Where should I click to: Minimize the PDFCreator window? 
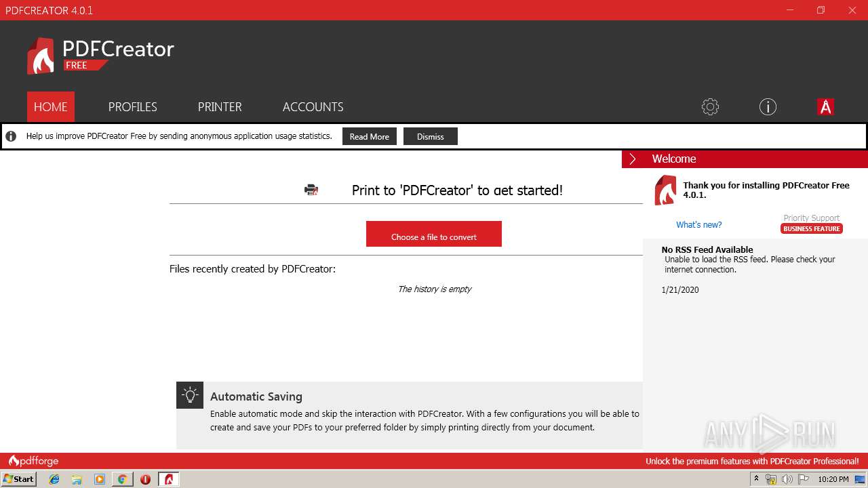[789, 10]
